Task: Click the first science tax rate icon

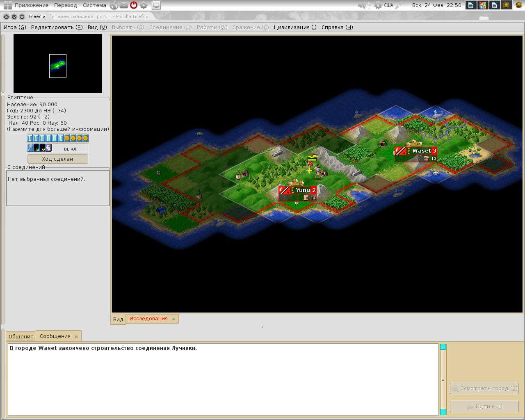Action: (x=30, y=138)
